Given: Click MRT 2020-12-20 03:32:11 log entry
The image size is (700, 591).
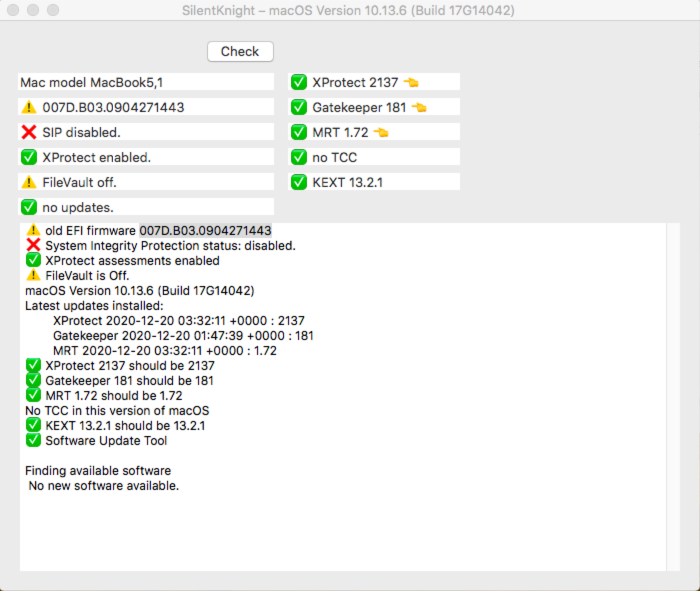Looking at the screenshot, I should 164,350.
